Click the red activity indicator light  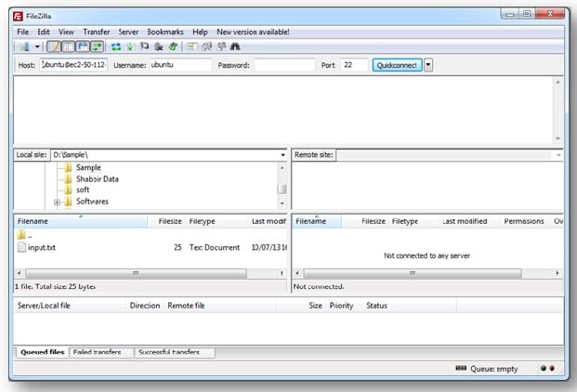click(x=552, y=368)
